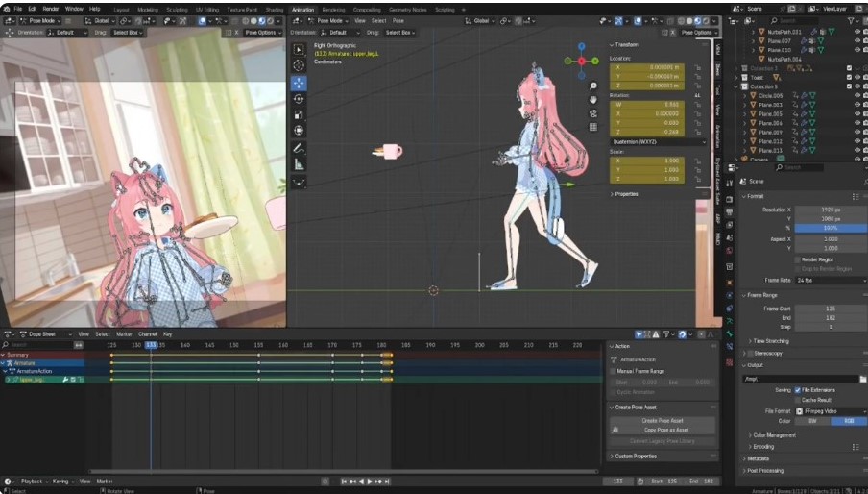The image size is (868, 494).
Task: Open the File menu
Action: [17, 9]
